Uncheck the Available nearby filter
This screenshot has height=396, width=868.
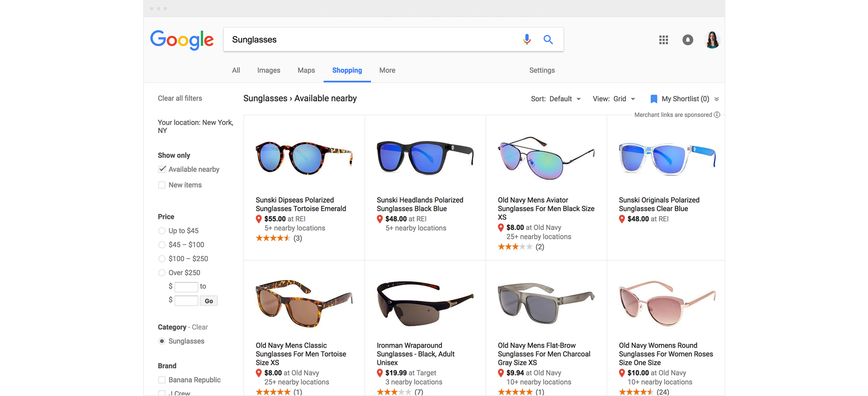[x=162, y=169]
